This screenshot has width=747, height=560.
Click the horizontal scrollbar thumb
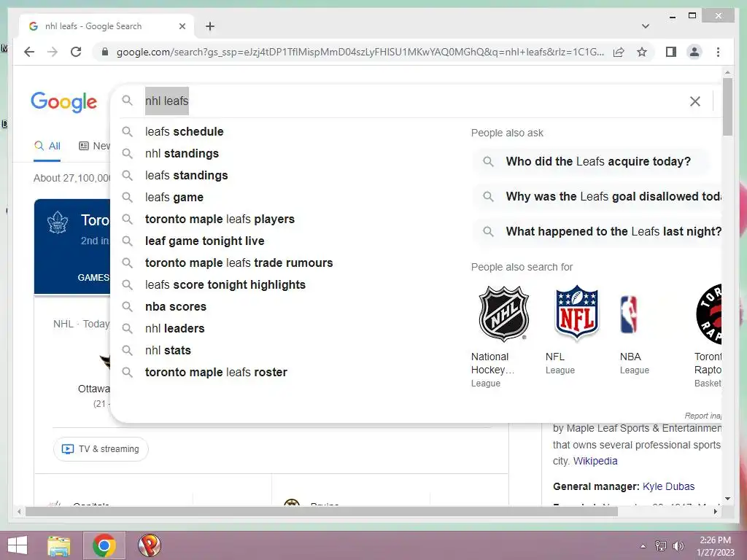322,511
